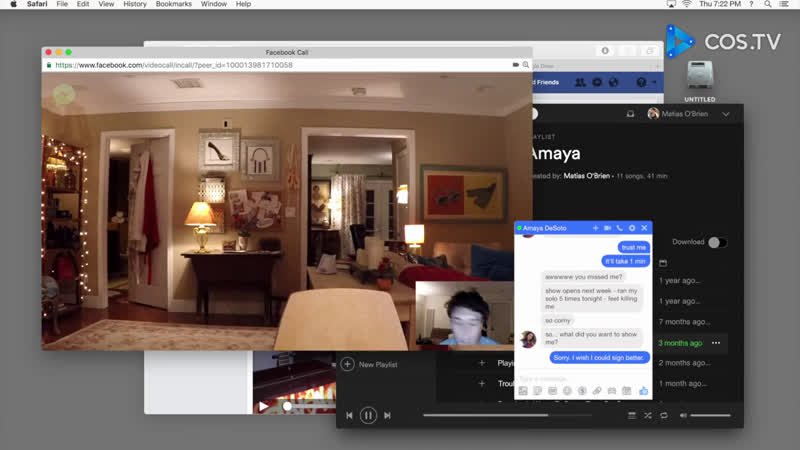Open the History menu
Screen dimensions: 800x450
135,4
